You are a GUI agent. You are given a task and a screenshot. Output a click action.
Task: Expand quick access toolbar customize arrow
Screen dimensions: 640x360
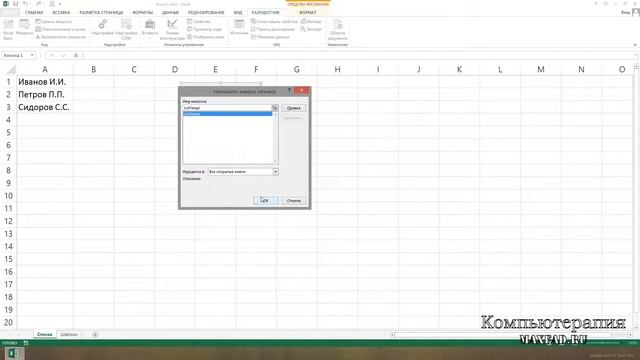tap(60, 4)
